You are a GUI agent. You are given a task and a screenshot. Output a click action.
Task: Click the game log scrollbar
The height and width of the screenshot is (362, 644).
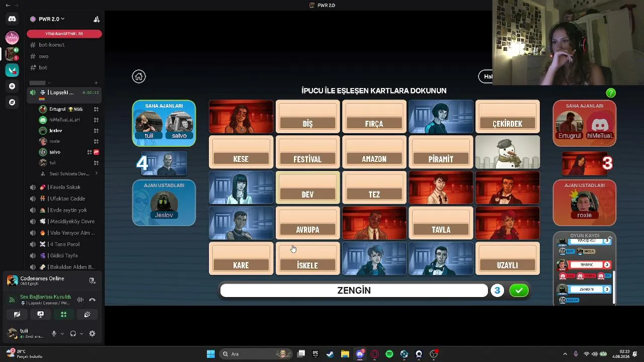[614, 287]
